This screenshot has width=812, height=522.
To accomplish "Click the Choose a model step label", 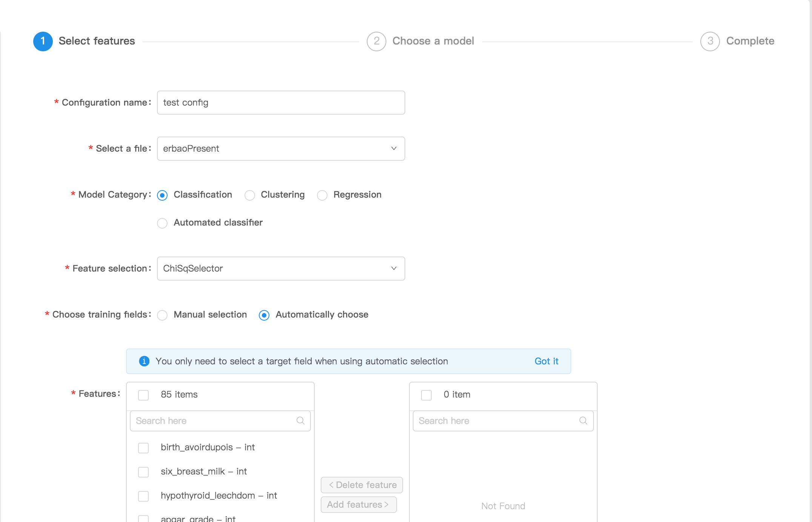I will tap(433, 41).
